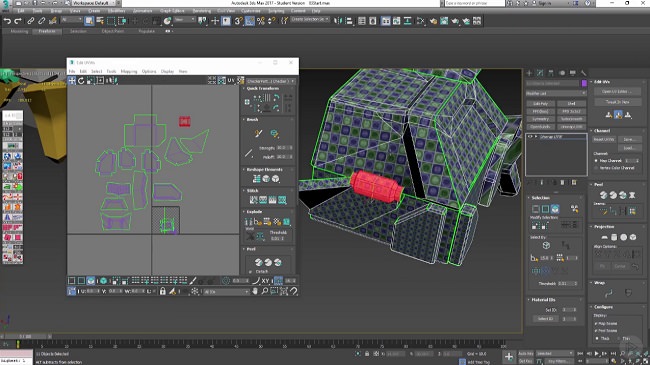The width and height of the screenshot is (650, 365).
Task: Select Freeform mode in Edit UVWs toolbar
Action: [x=100, y=80]
